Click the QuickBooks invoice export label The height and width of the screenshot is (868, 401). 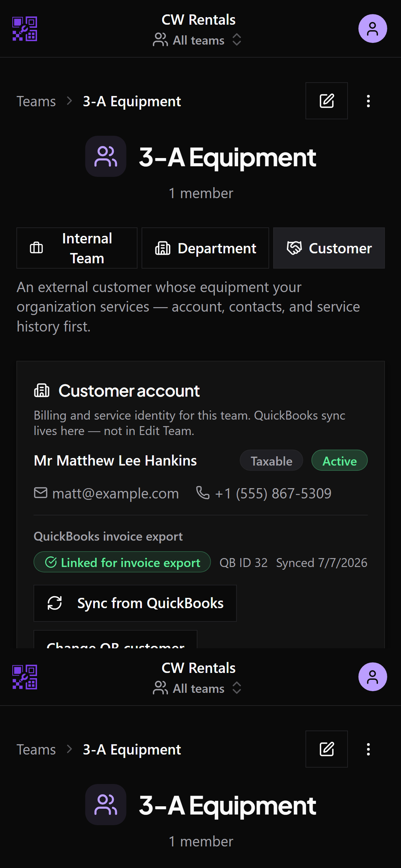(x=108, y=537)
